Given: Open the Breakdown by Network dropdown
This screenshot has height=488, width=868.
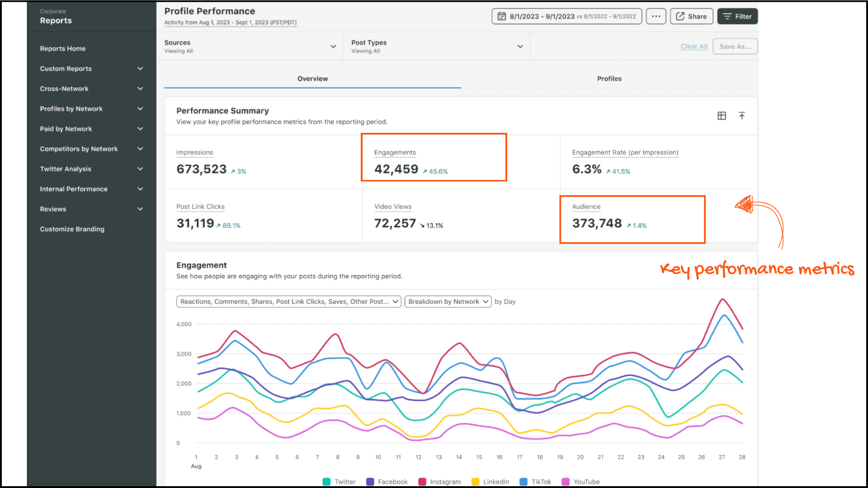Looking at the screenshot, I should pos(448,301).
